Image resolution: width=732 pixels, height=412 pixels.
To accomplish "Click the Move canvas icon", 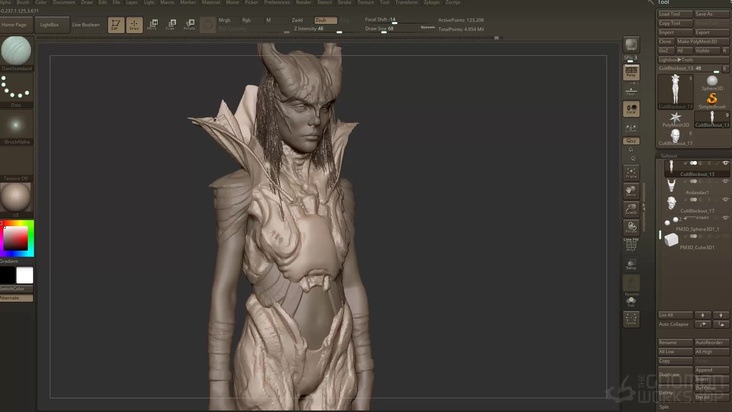I will (x=631, y=191).
